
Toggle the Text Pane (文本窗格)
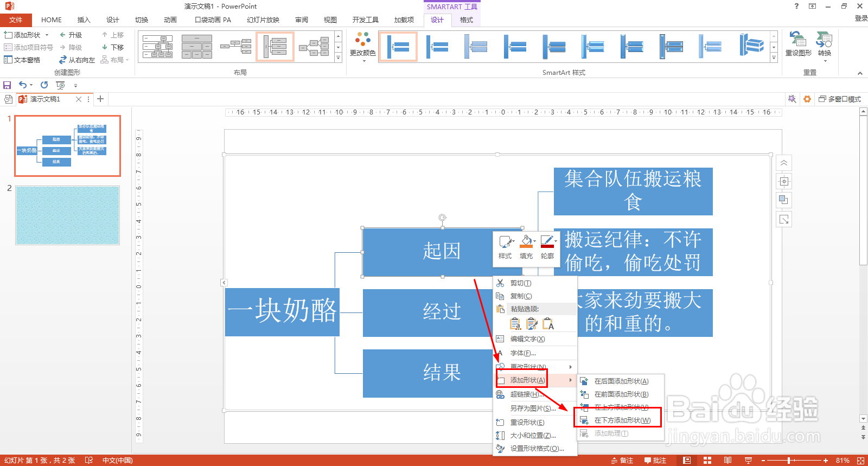(x=22, y=60)
